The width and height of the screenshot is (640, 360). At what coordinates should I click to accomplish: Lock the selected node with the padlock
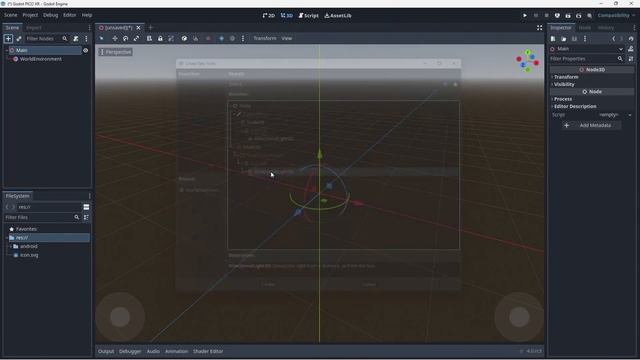[x=160, y=38]
